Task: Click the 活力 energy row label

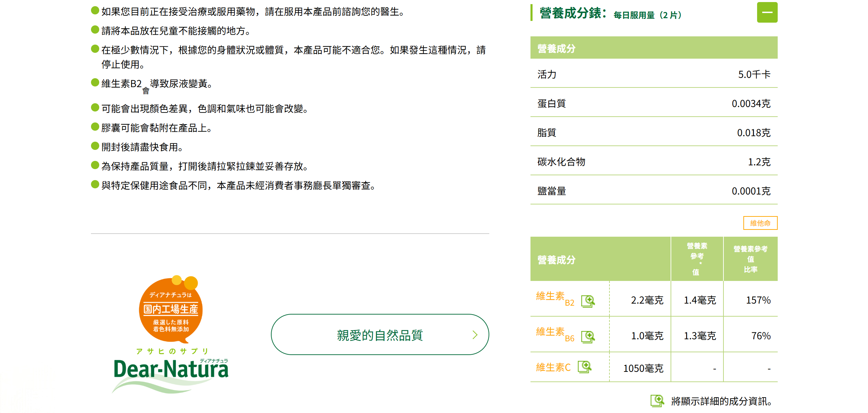Action: pos(547,74)
